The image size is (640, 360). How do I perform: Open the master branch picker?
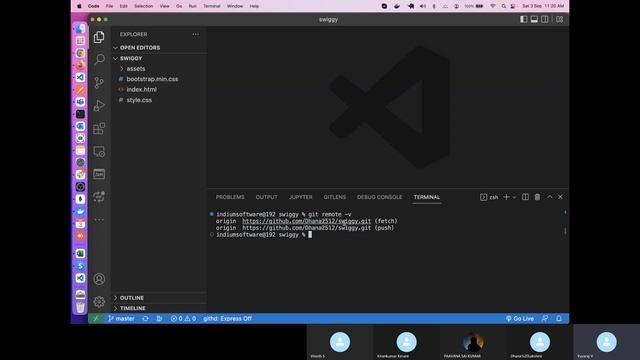[121, 318]
